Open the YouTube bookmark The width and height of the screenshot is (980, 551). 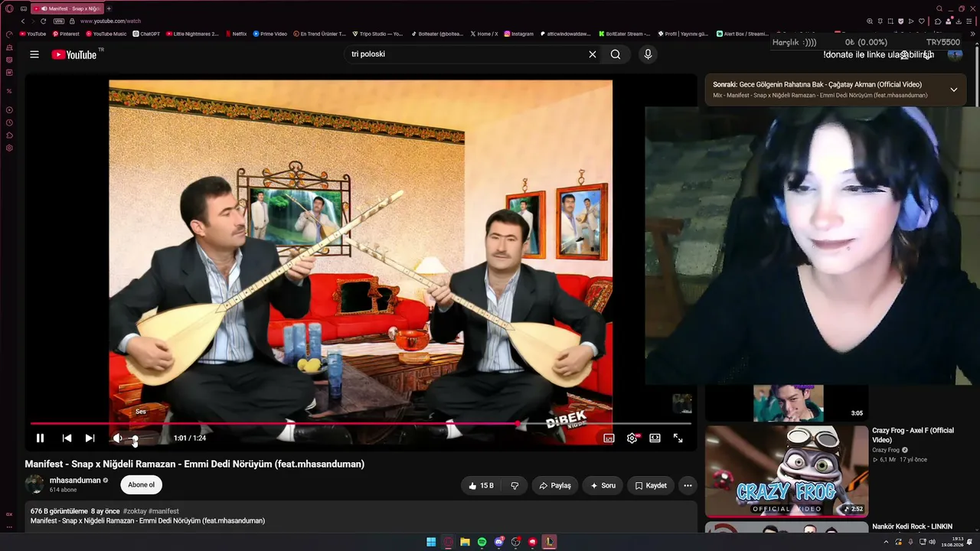click(33, 34)
